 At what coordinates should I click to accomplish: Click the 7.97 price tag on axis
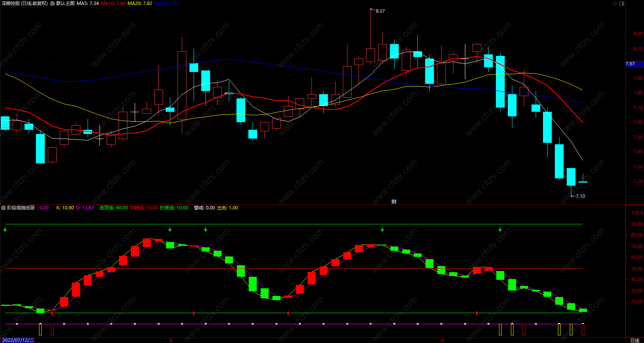click(634, 64)
